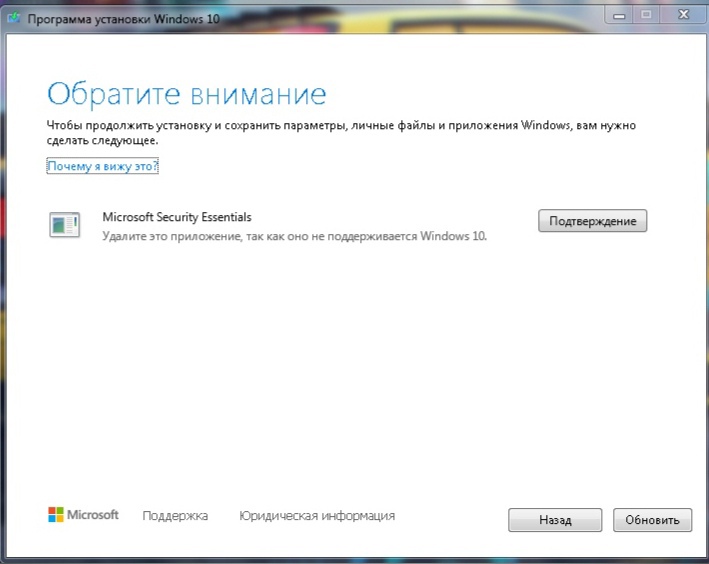Click the Microsoft logo in footer
Image resolution: width=709 pixels, height=564 pixels.
83,515
